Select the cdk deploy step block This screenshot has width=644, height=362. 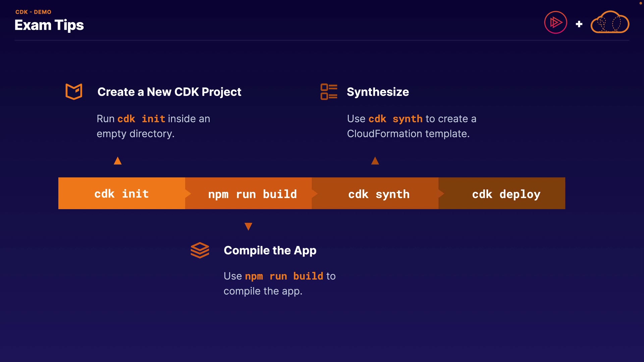click(x=506, y=194)
